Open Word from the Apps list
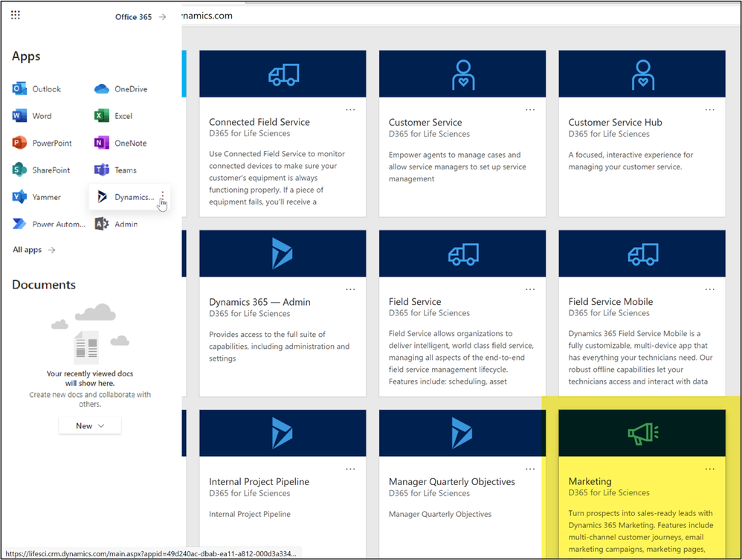The image size is (742, 560). tap(32, 116)
